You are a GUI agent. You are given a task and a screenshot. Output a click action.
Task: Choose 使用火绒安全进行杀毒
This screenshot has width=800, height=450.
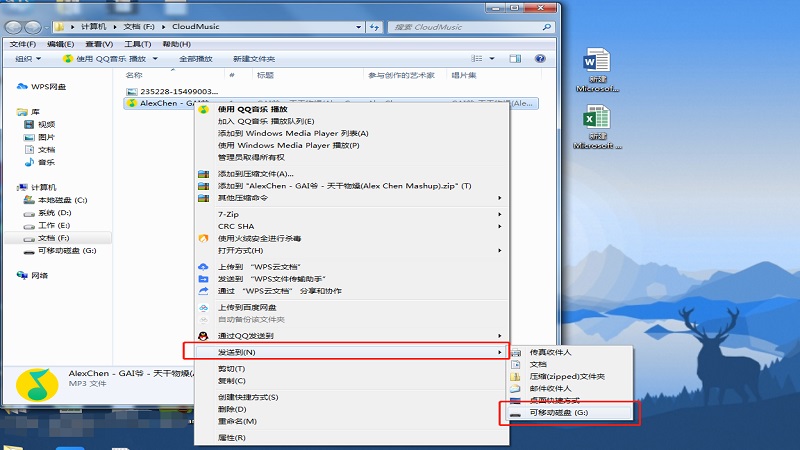[x=352, y=238]
